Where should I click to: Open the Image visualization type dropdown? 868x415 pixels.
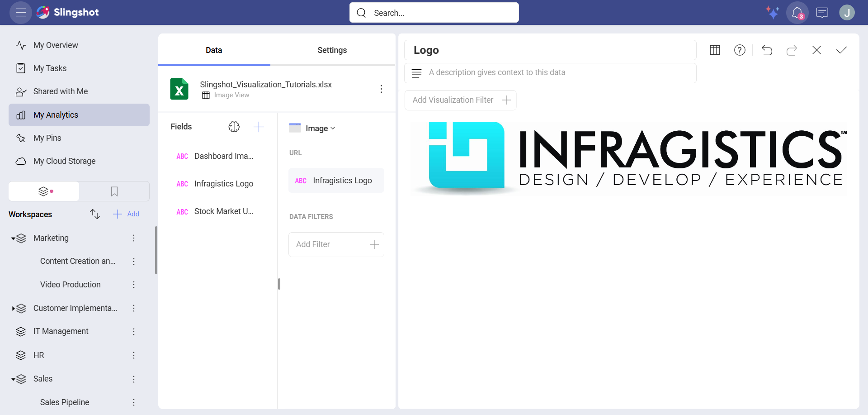313,128
